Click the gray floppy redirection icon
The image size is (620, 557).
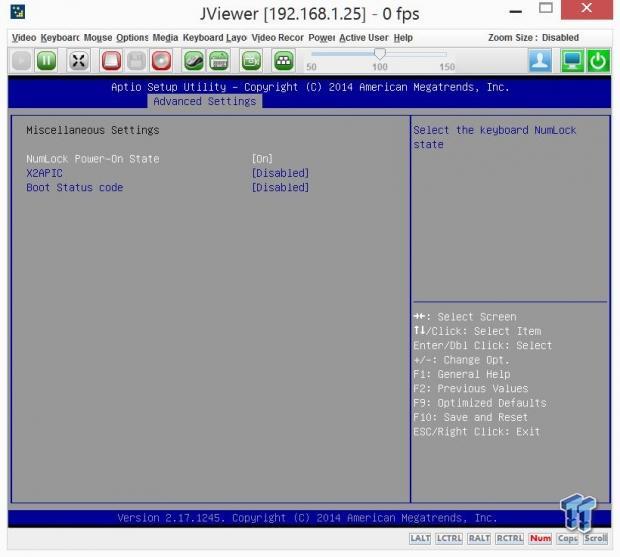[x=136, y=61]
